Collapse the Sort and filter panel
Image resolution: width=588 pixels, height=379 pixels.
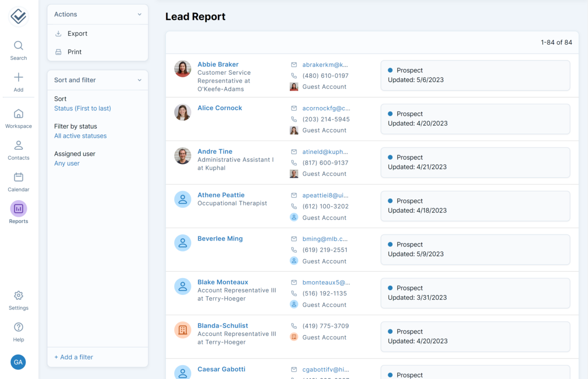(139, 80)
